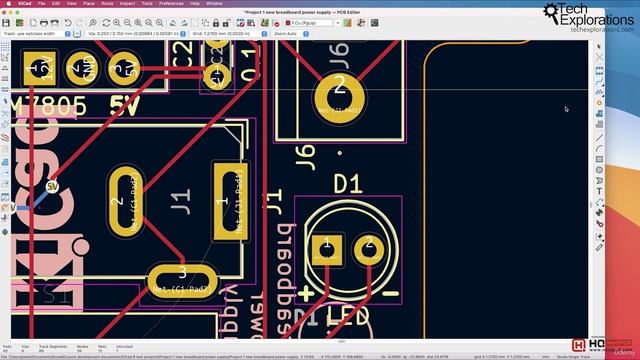The image size is (640, 360).
Task: Switch units to millimeters
Action: click(5, 89)
